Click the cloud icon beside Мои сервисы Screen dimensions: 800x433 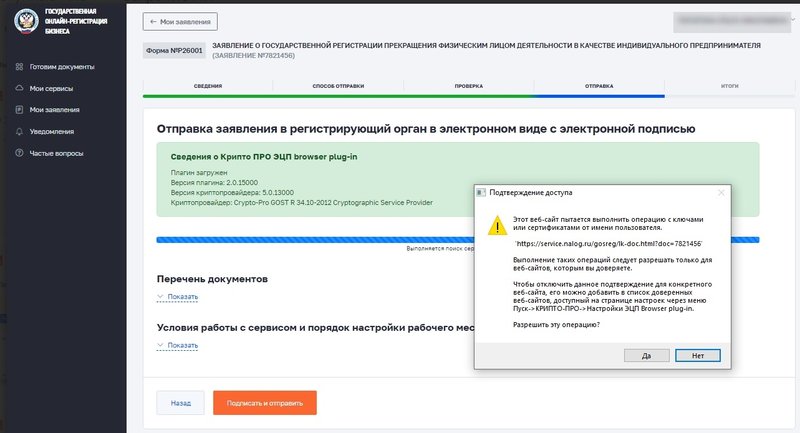pos(19,88)
